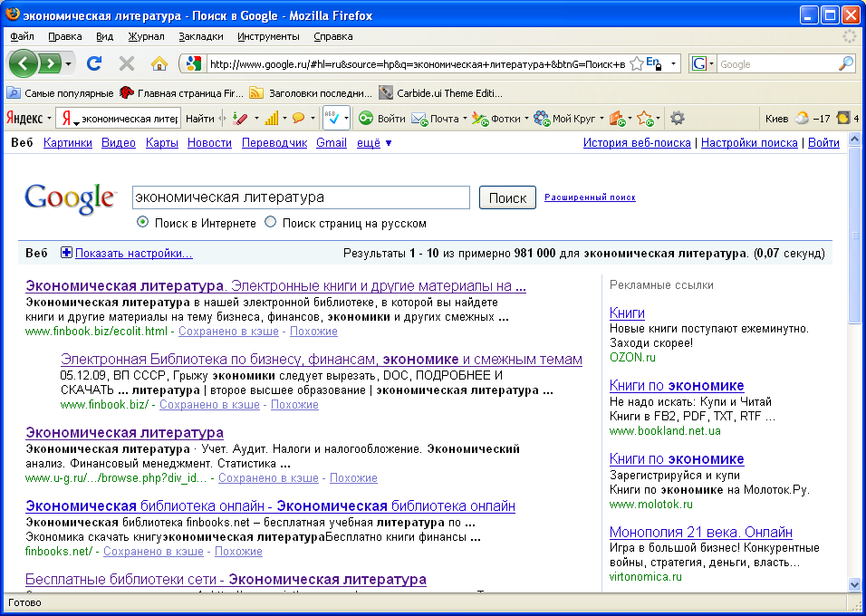Open Carbide.ui Theme Edition bookmark
Image resolution: width=866 pixels, height=616 pixels.
(x=441, y=93)
